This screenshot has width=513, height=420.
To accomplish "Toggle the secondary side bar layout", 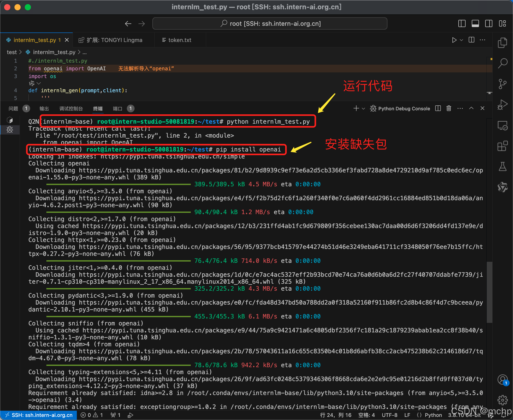I will (x=489, y=24).
